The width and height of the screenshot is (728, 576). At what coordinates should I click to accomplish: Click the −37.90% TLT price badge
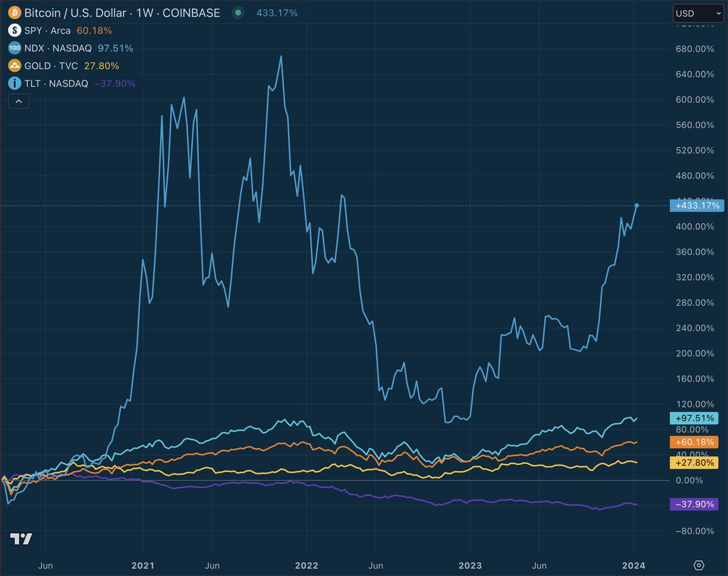coord(693,503)
